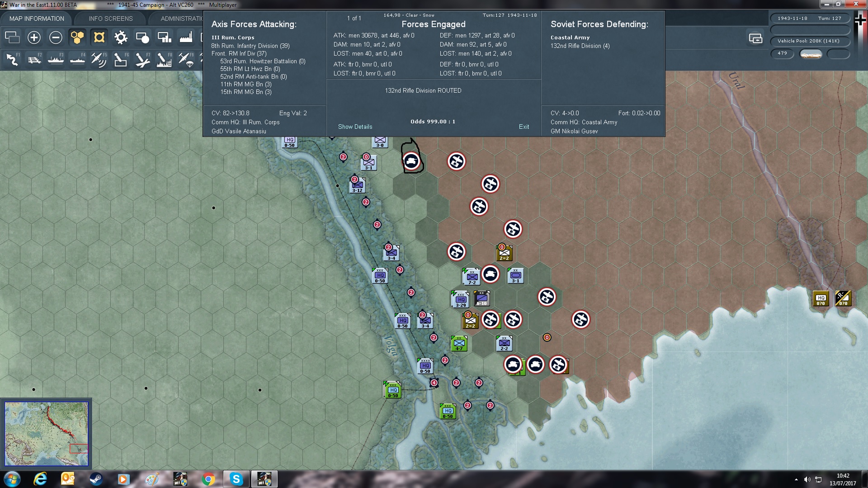Click the 'III Rum. Corps' heading

(233, 38)
